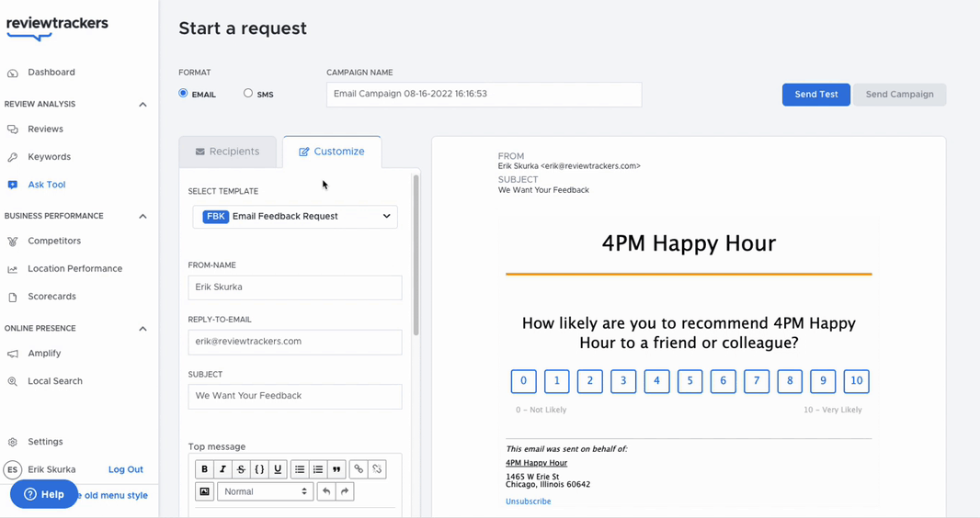Click rating button 10 in preview
980x518 pixels.
(856, 381)
